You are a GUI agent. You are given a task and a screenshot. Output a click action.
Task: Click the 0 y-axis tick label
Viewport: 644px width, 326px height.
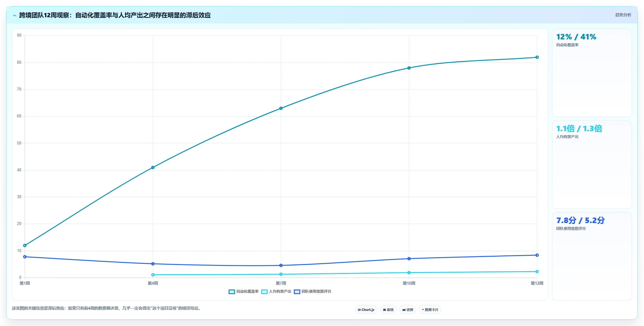coord(20,278)
